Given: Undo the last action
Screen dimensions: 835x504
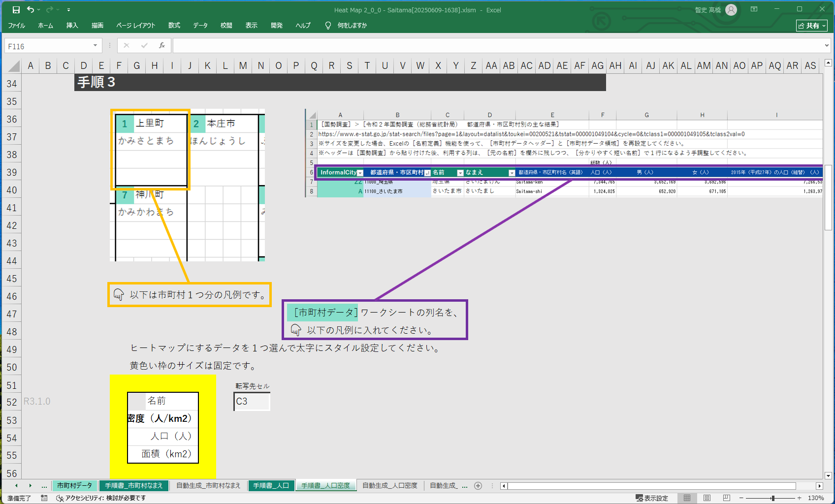Looking at the screenshot, I should pyautogui.click(x=31, y=10).
